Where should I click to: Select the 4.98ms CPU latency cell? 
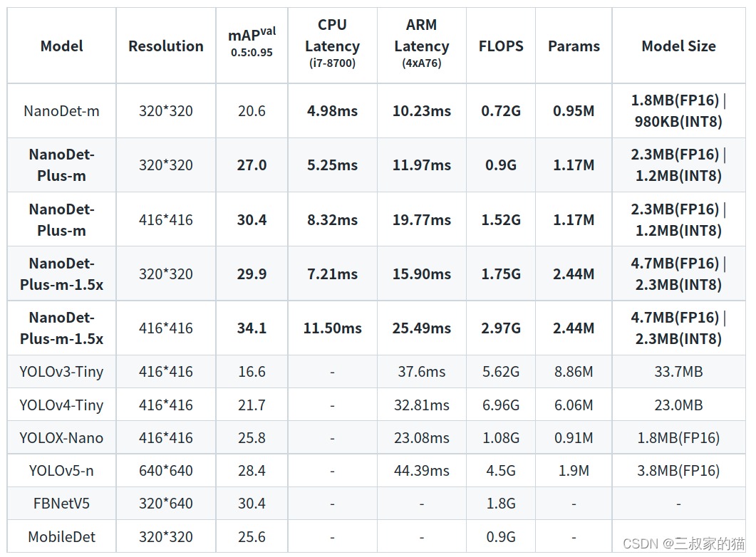(332, 111)
